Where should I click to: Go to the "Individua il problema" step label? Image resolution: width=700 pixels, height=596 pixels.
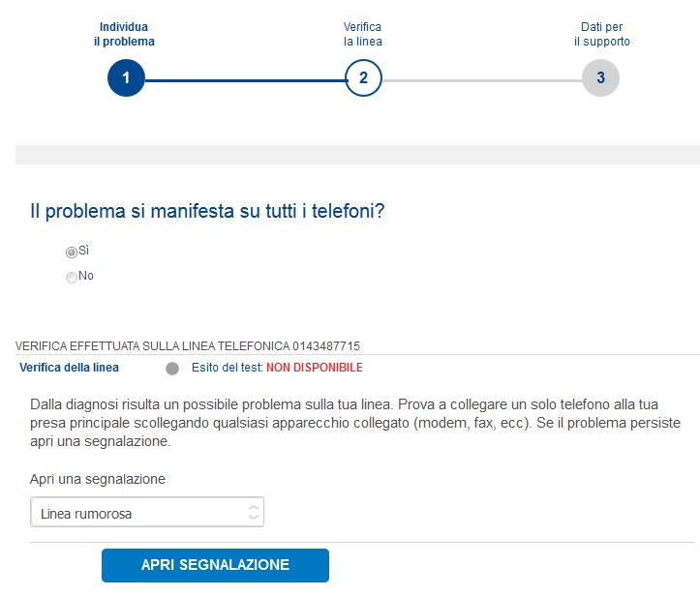coord(127,34)
